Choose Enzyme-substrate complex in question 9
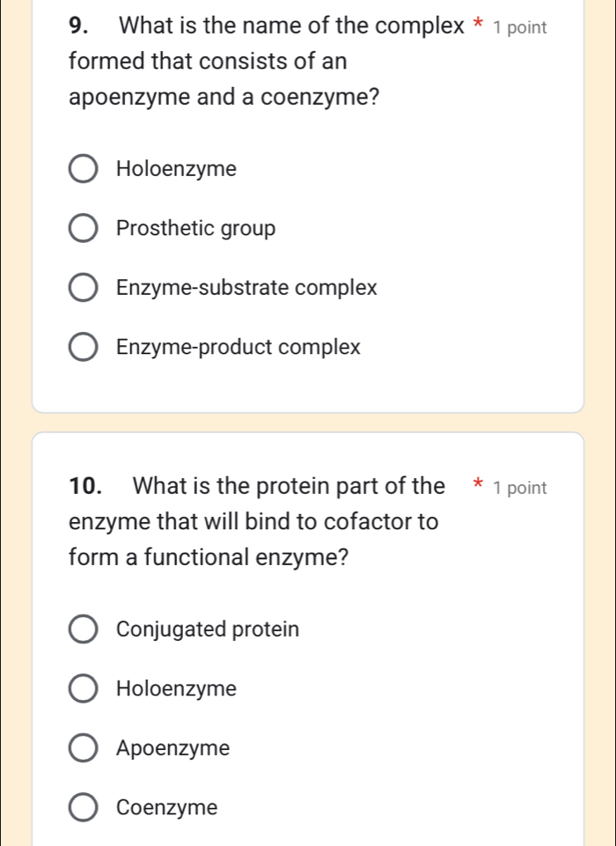616x846 pixels. 83,287
